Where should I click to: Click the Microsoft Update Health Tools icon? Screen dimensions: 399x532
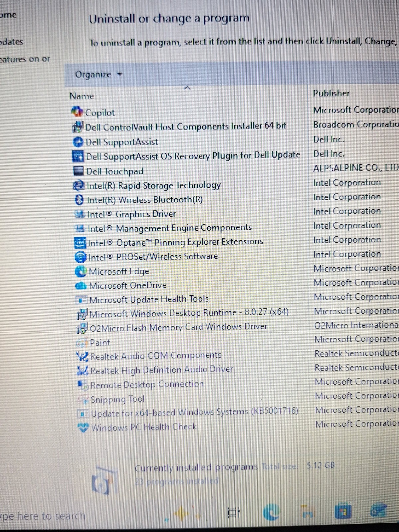click(82, 300)
